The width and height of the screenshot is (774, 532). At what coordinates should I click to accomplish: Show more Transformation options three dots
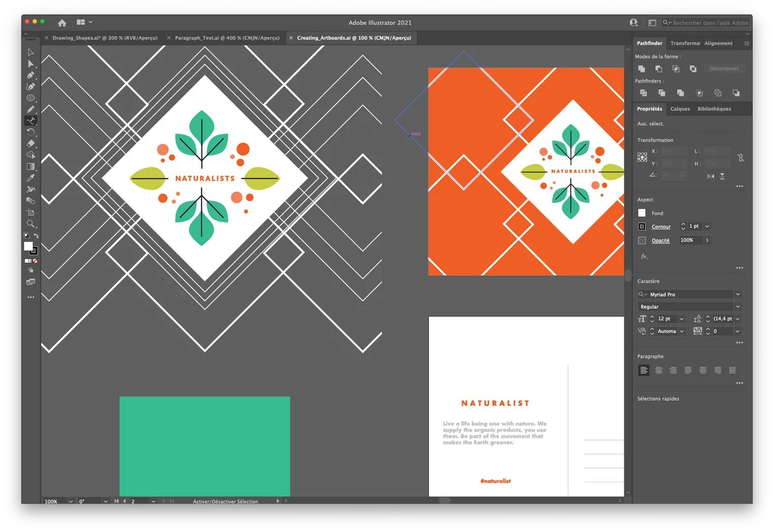739,186
